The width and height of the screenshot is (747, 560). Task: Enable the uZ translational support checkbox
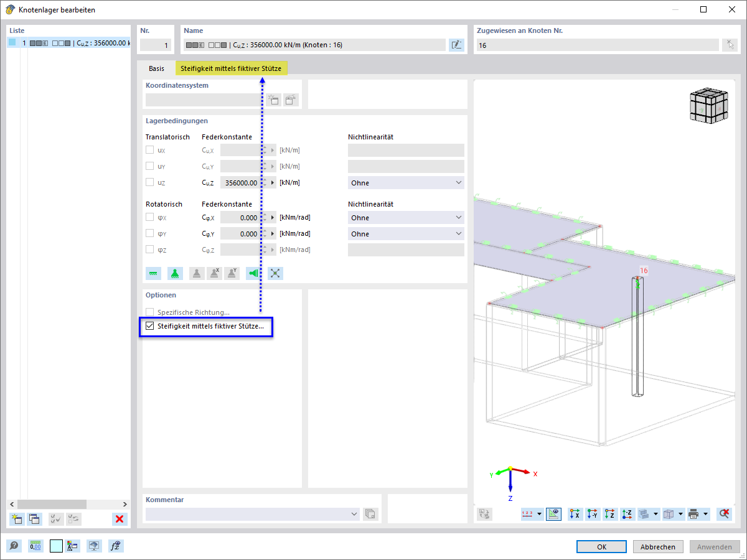click(149, 182)
